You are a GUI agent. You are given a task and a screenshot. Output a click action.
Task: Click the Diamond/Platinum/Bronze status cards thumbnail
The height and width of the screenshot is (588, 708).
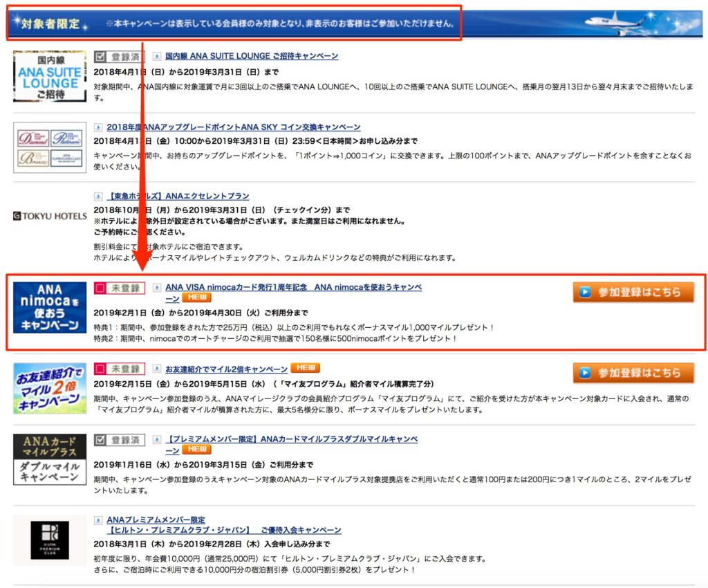(50, 147)
